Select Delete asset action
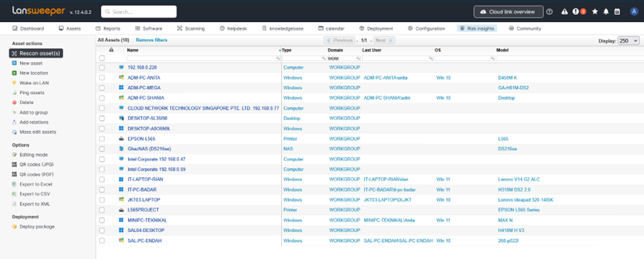The height and width of the screenshot is (259, 644). click(x=27, y=102)
